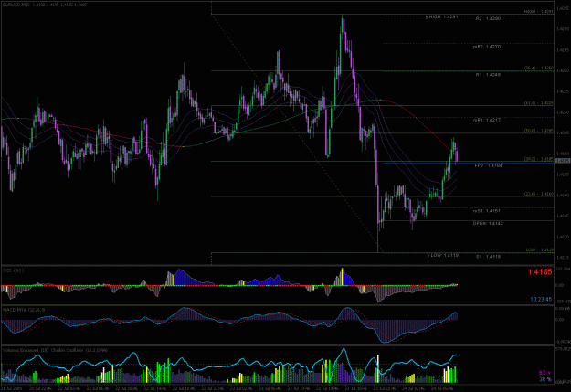Viewport: 571px width, 392px height.
Task: Click the (50.0) Fibonacci level label
Action: click(x=539, y=131)
